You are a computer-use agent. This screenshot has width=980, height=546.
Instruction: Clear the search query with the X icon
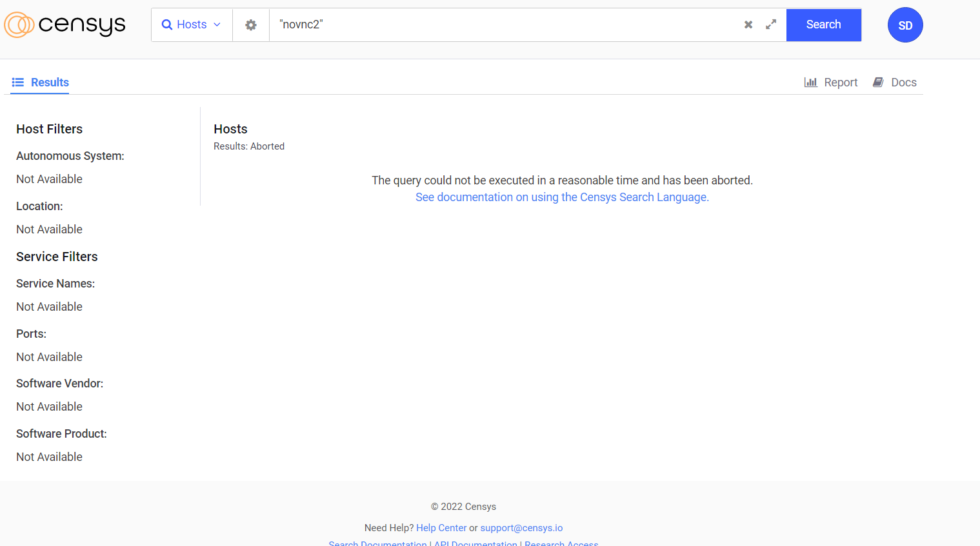(748, 24)
